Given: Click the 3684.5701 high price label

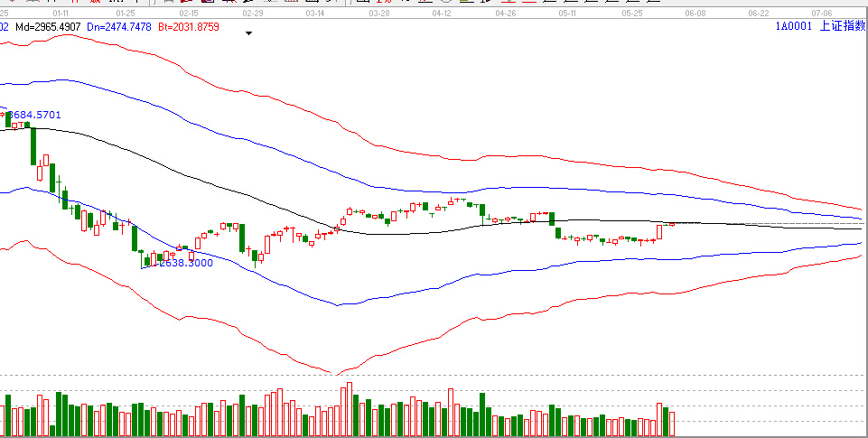Looking at the screenshot, I should click(36, 115).
